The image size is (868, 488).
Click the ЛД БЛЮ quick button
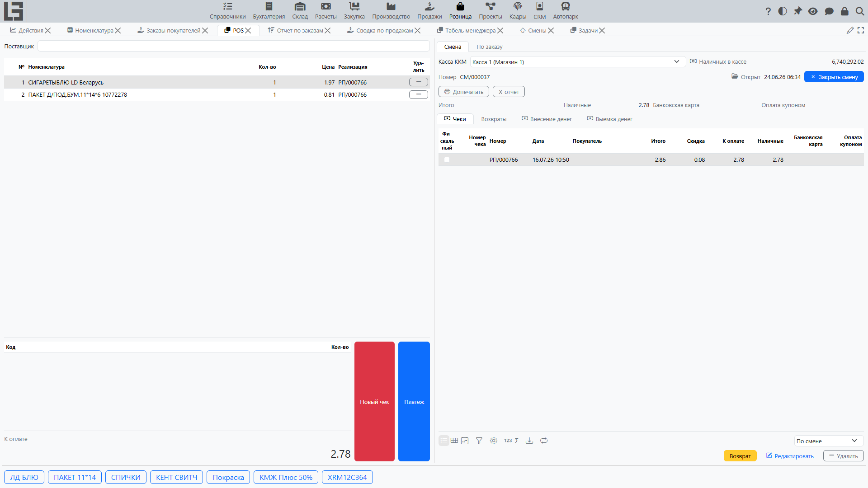point(24,477)
